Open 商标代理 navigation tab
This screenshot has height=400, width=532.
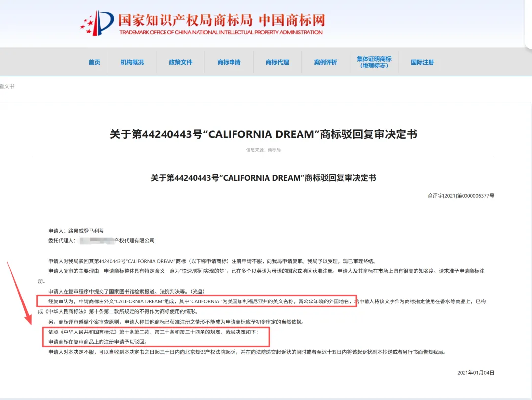277,62
